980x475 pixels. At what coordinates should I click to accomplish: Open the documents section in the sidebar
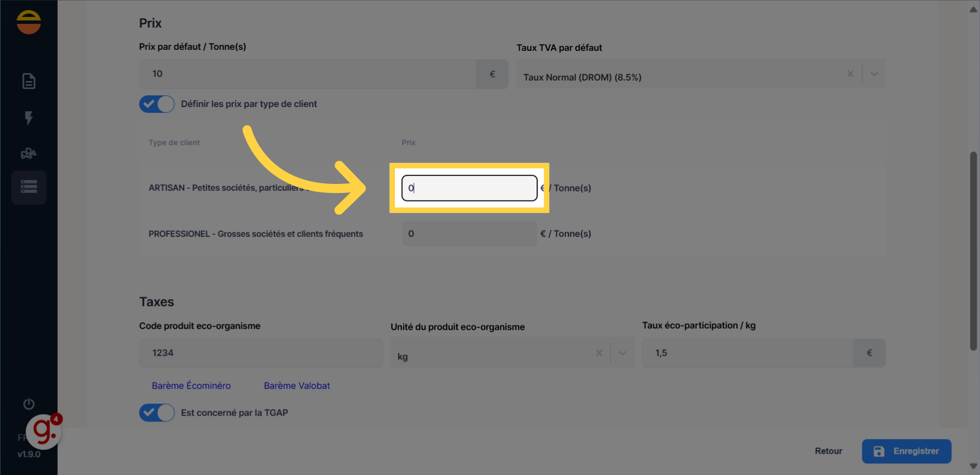29,81
